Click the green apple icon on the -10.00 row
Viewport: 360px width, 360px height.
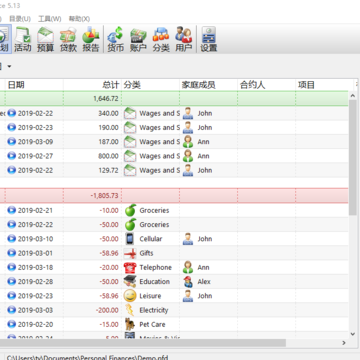coord(130,210)
